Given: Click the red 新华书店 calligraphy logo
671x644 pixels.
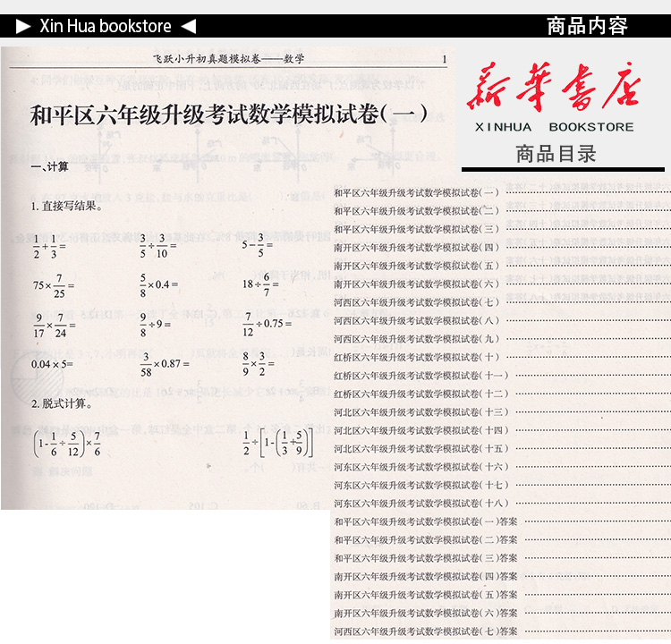Looking at the screenshot, I should pos(554,86).
